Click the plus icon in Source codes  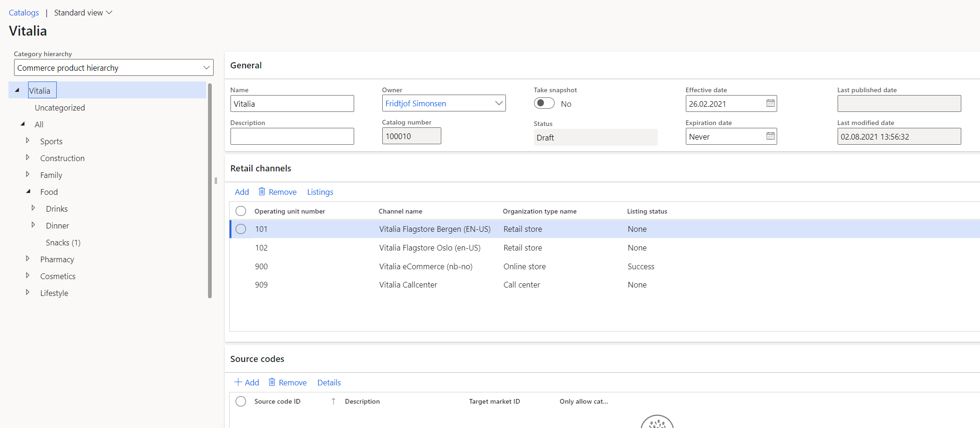238,382
